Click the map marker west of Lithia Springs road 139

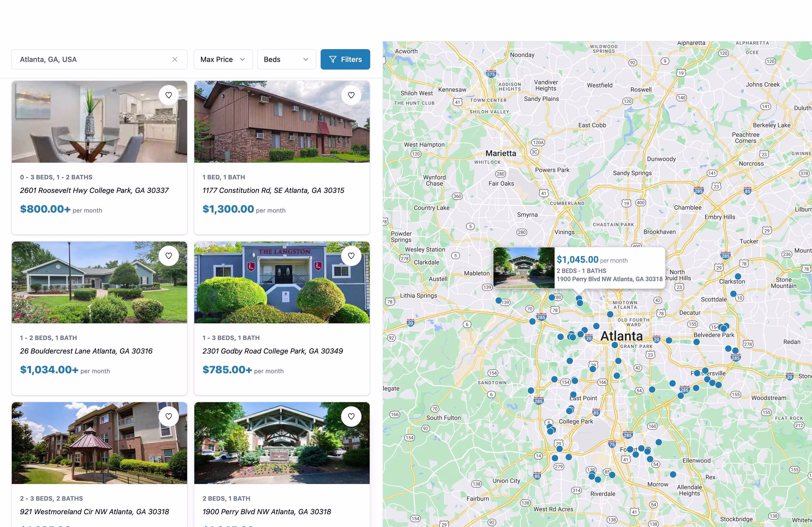tap(499, 300)
